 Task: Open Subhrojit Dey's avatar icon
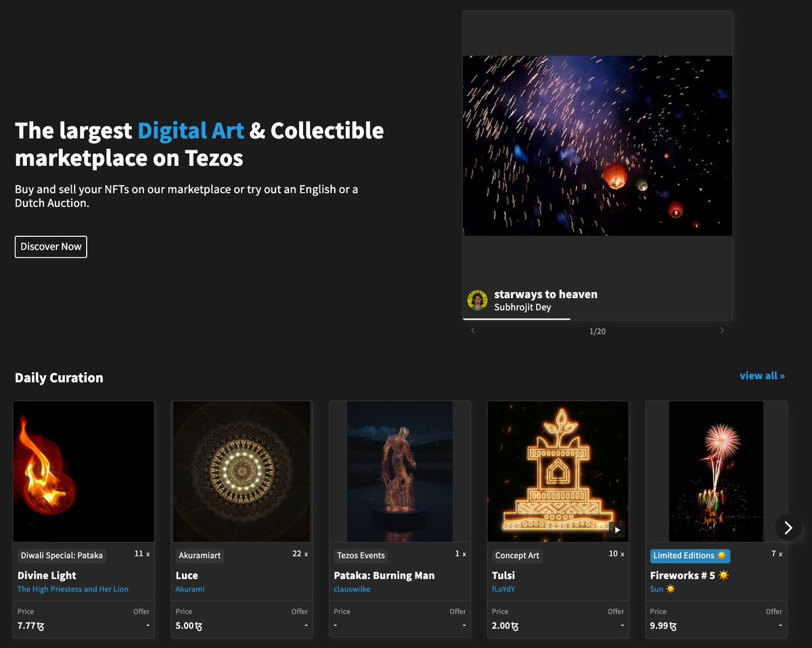(478, 300)
